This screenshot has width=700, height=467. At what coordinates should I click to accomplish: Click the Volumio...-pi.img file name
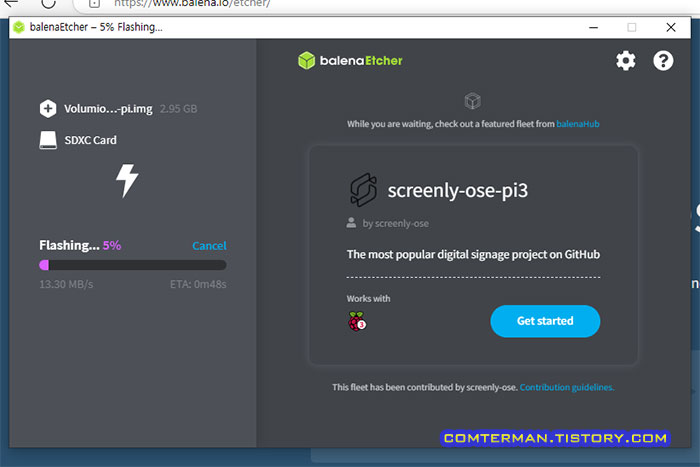(x=108, y=109)
